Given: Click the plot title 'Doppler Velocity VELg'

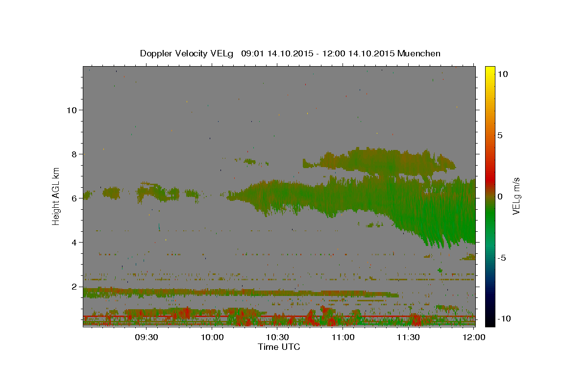Looking at the screenshot, I should [187, 53].
